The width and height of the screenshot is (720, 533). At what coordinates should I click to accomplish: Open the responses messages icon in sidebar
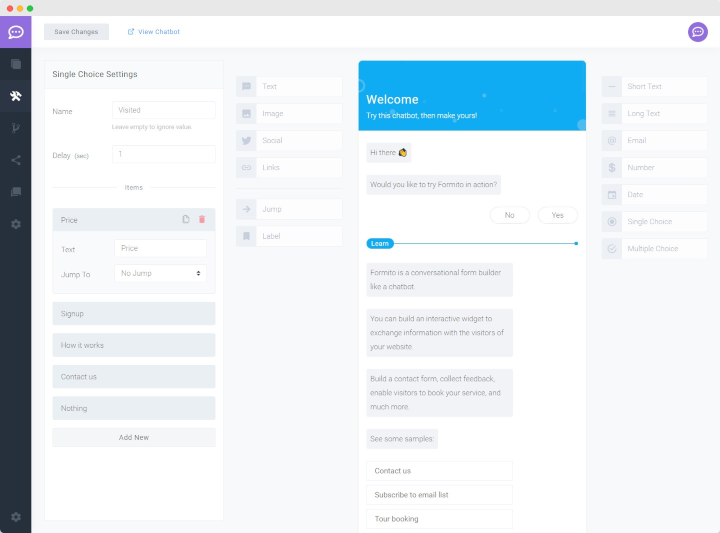pyautogui.click(x=16, y=192)
